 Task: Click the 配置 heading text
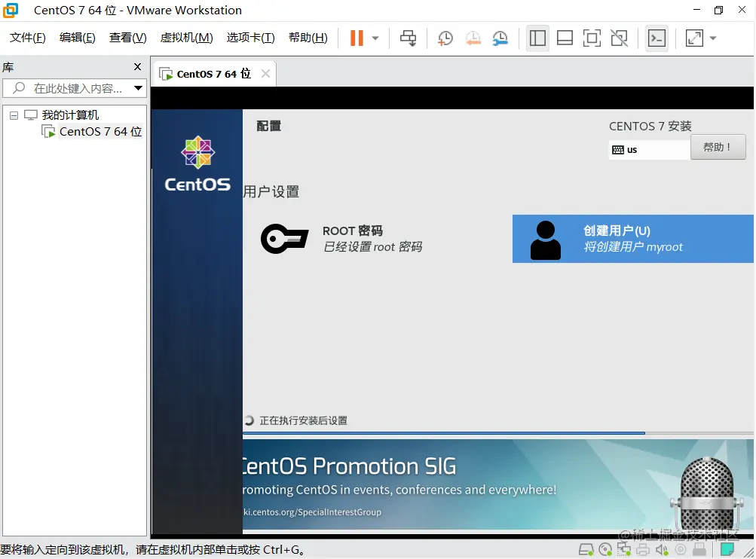268,127
